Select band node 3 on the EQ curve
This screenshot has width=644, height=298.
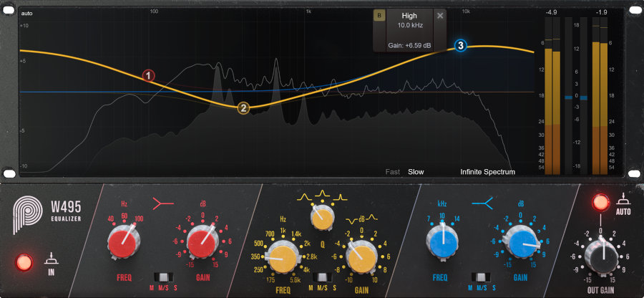461,46
